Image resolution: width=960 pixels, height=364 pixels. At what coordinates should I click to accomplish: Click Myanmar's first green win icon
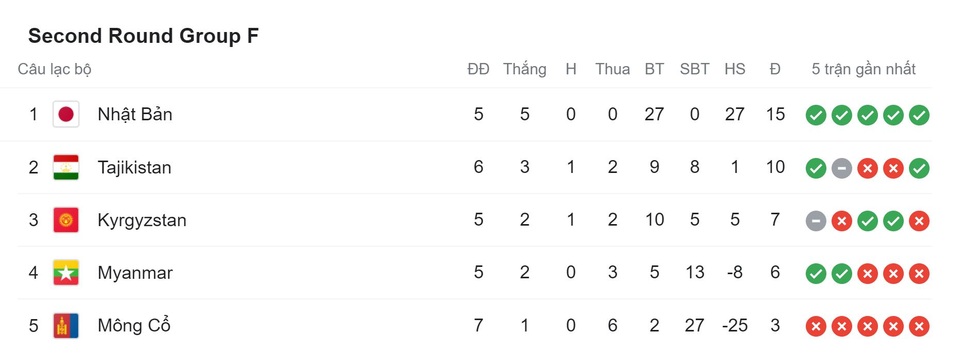pos(816,273)
